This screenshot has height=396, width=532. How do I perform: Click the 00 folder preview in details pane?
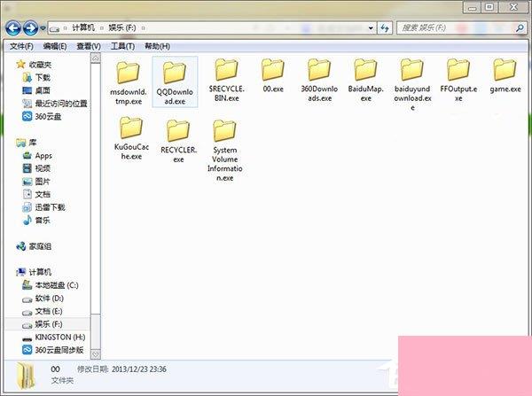(x=26, y=377)
